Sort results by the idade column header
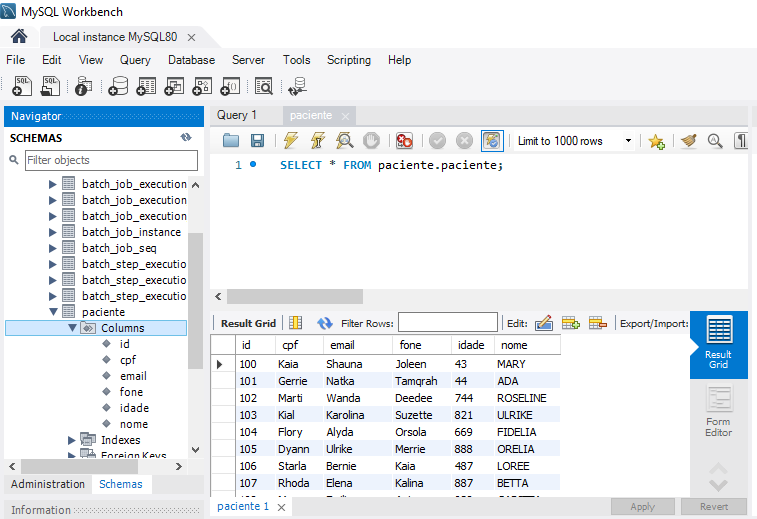Screen dimensions: 757x519 tap(471, 345)
